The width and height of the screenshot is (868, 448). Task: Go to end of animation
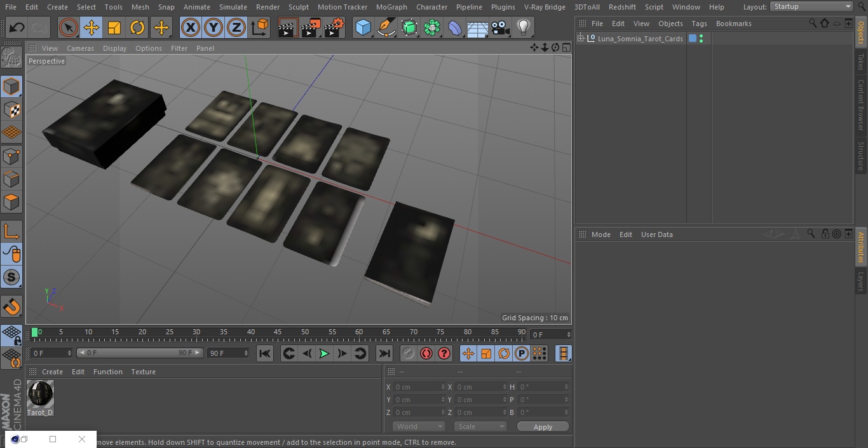click(x=384, y=353)
